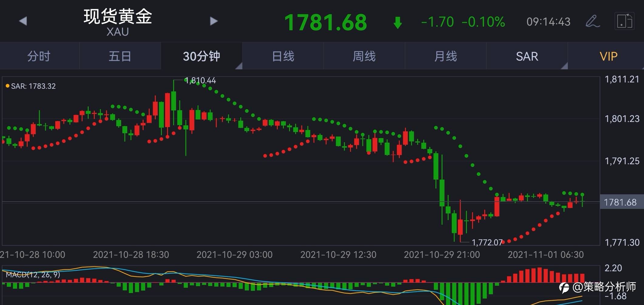Image resolution: width=644 pixels, height=305 pixels.
Task: Tap the 1,810.44 high price marker
Action: (200, 80)
